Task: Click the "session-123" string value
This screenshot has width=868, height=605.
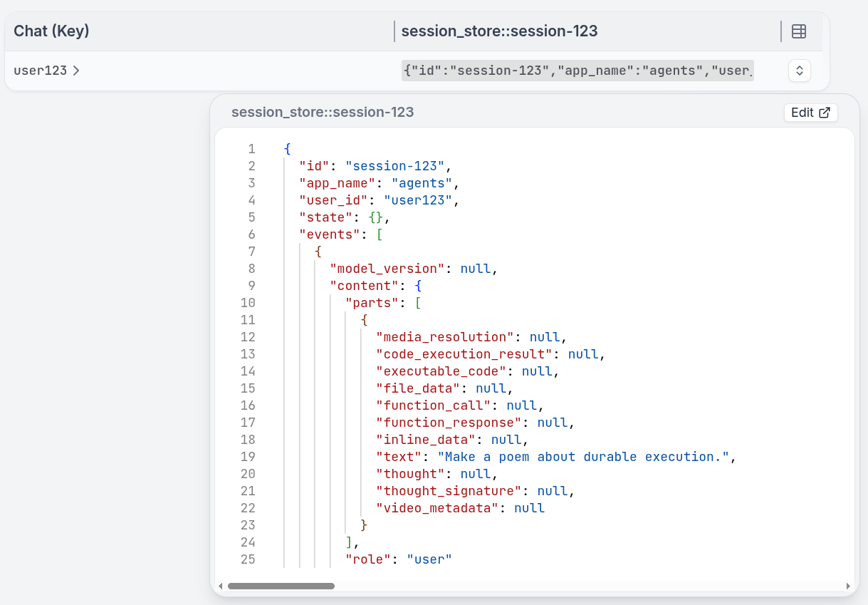Action: (x=395, y=166)
